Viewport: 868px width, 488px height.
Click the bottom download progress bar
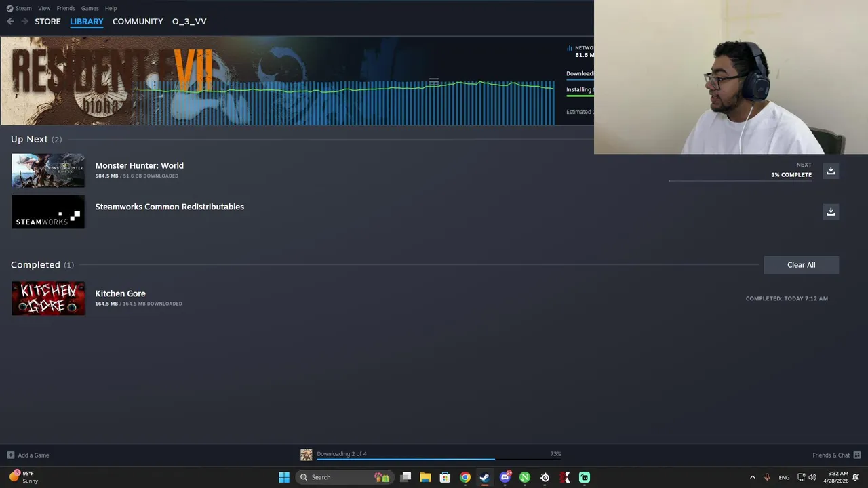tap(439, 460)
